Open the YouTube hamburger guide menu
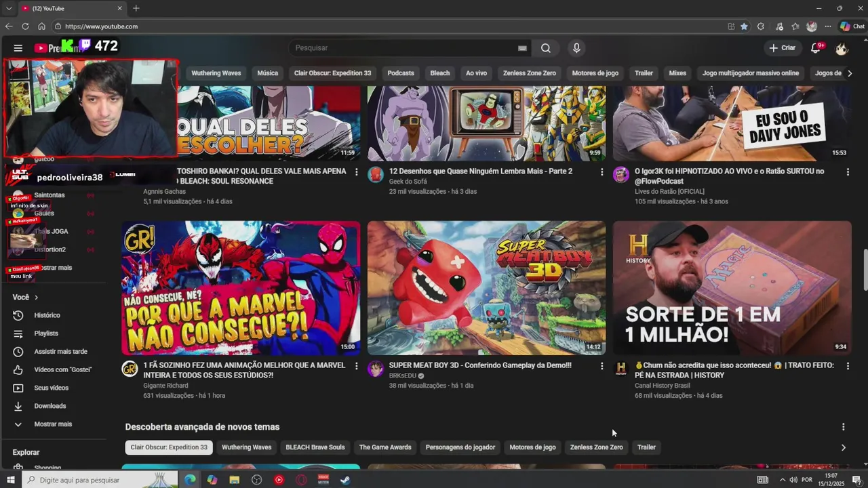The height and width of the screenshot is (488, 868). (18, 48)
